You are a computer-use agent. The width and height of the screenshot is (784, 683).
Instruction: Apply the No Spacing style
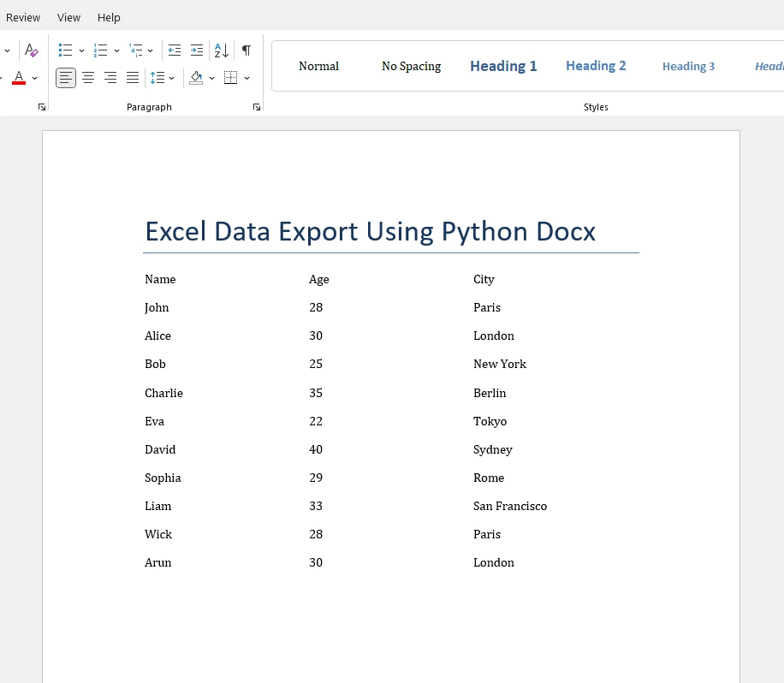coord(411,66)
